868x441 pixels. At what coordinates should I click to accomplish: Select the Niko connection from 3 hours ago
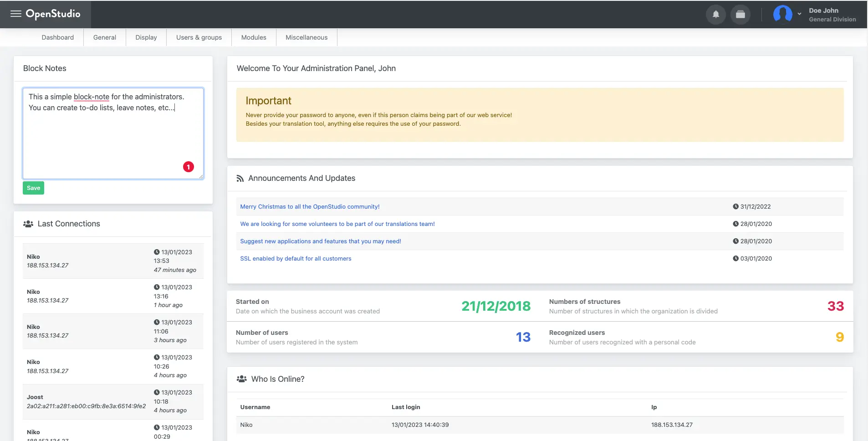point(113,331)
